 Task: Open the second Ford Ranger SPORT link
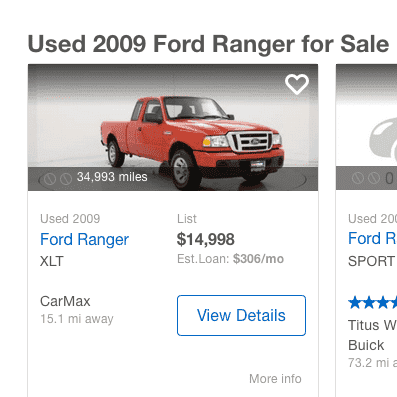click(372, 239)
